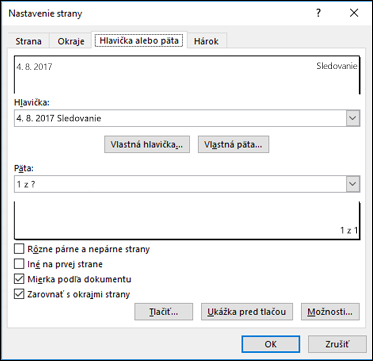The height and width of the screenshot is (361, 373).
Task: Expand the Hlavička dropdown arrow
Action: [x=353, y=118]
